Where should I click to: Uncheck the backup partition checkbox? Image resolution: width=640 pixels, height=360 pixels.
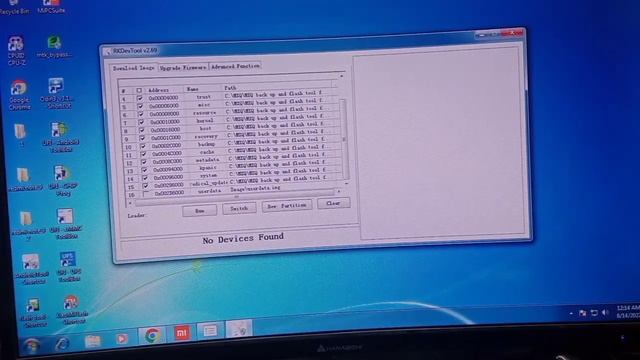(x=142, y=146)
